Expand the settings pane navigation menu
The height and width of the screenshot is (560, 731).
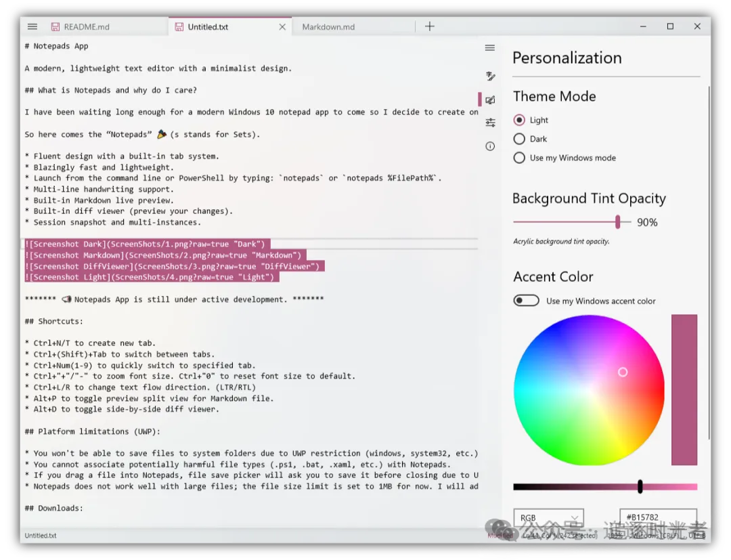(x=489, y=48)
